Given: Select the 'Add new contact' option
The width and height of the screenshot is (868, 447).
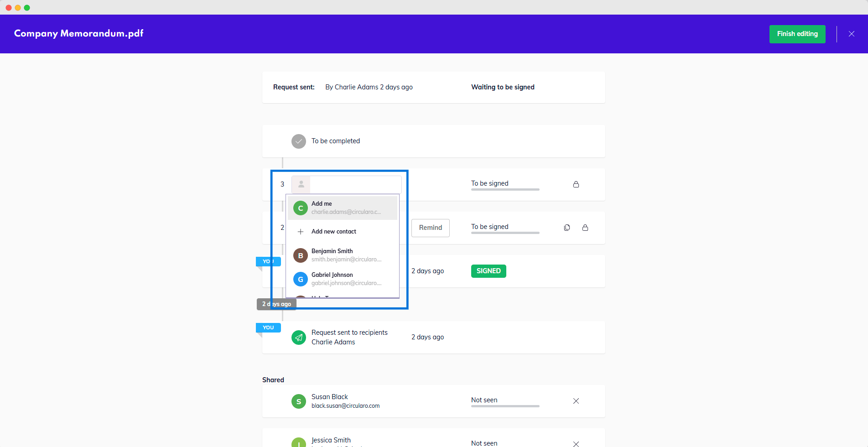Looking at the screenshot, I should pos(334,232).
